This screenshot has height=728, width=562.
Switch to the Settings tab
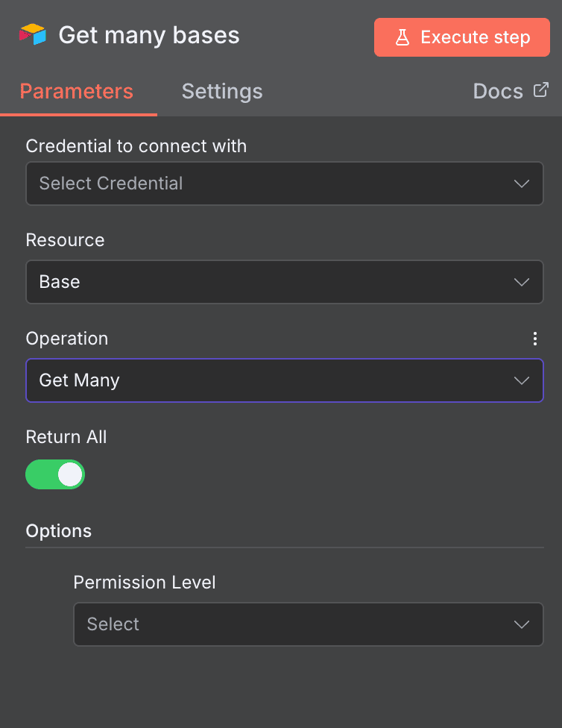point(221,91)
